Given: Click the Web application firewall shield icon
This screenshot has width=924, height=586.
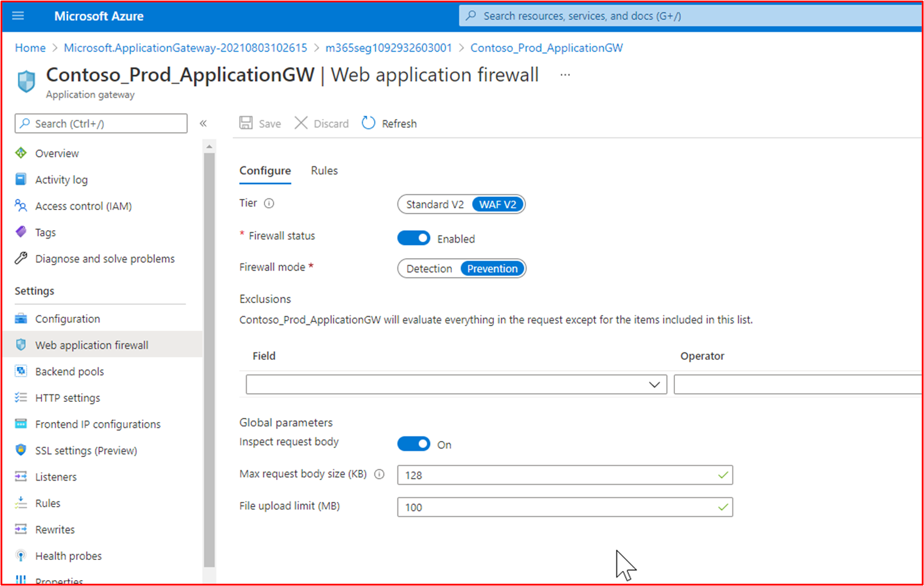Looking at the screenshot, I should click(x=21, y=345).
